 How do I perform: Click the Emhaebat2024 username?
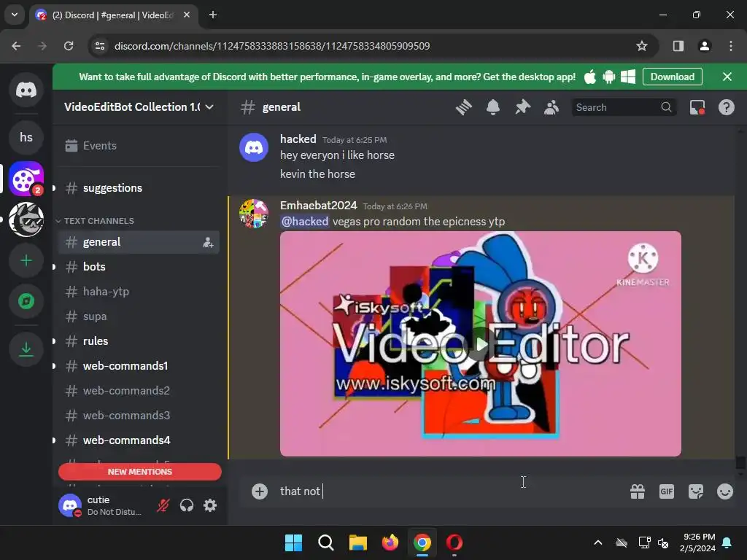318,206
